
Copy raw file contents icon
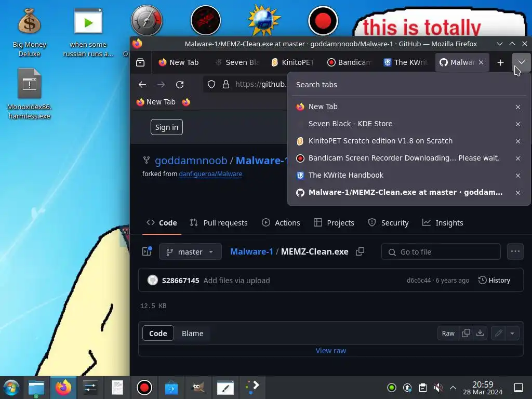466,333
